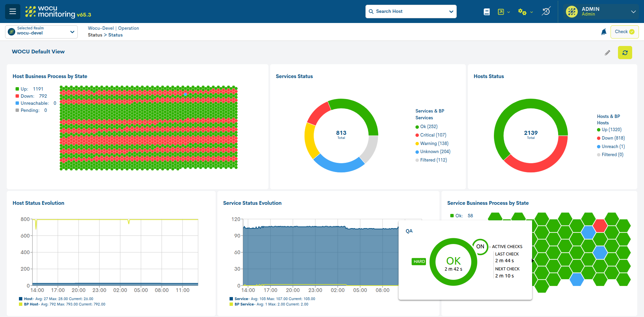
Task: Open the hamburger main menu
Action: point(13,11)
